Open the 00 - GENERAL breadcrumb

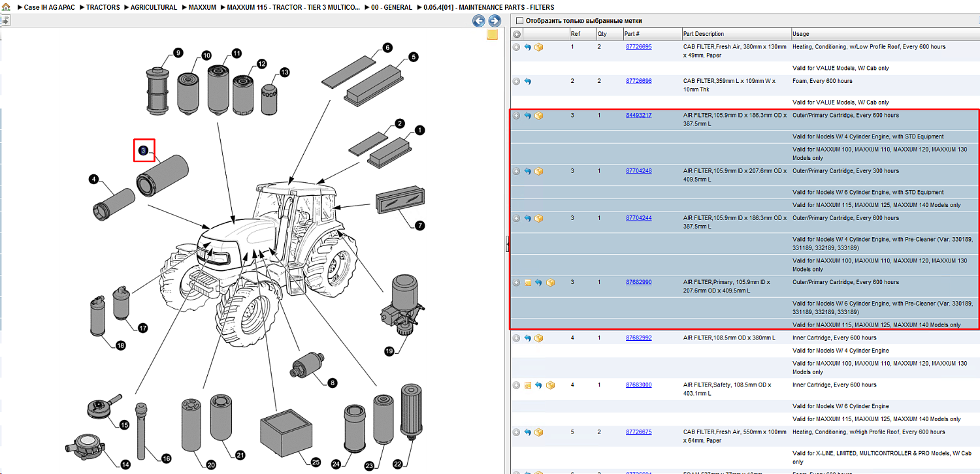click(391, 7)
